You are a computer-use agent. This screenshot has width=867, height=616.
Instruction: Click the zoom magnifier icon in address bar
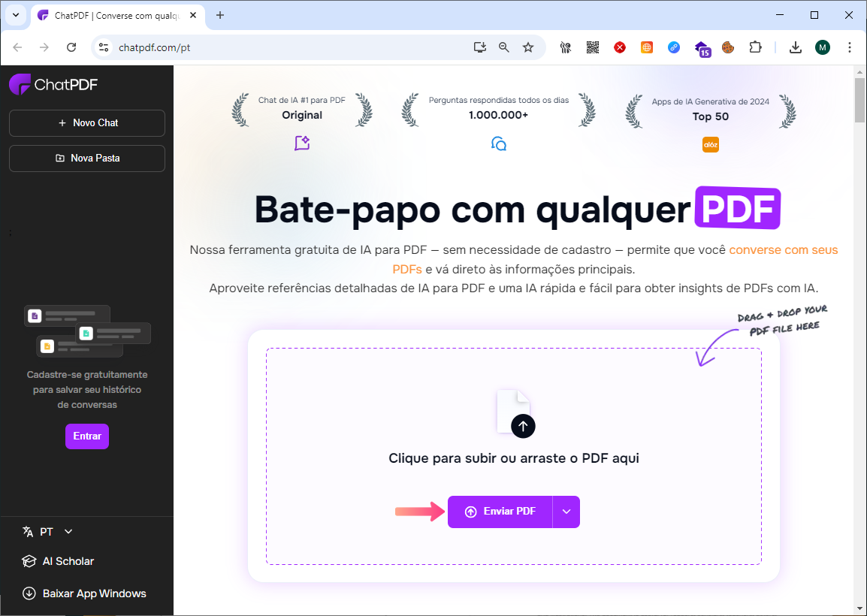pyautogui.click(x=503, y=47)
